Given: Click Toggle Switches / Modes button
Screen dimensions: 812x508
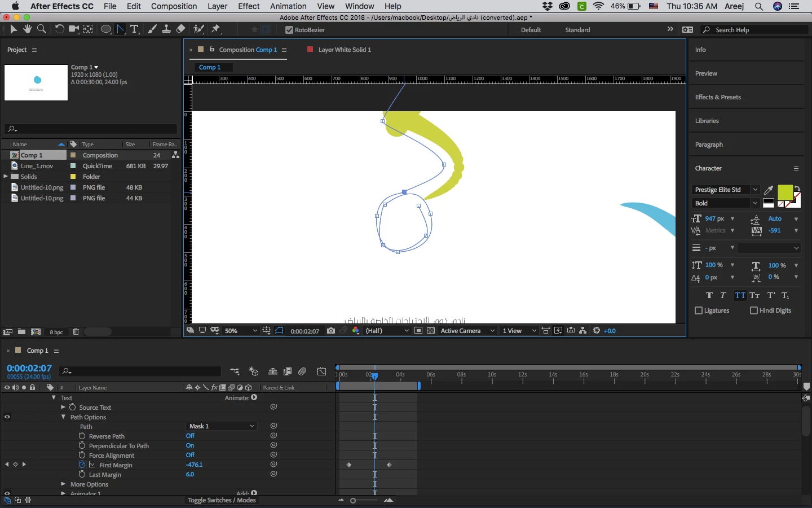Looking at the screenshot, I should [222, 500].
